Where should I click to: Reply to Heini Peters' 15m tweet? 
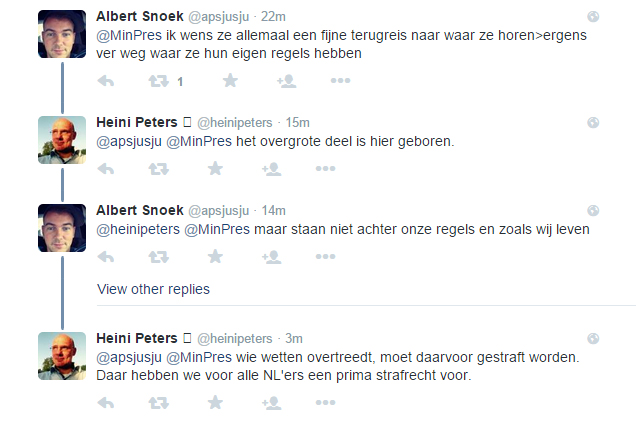[x=106, y=169]
